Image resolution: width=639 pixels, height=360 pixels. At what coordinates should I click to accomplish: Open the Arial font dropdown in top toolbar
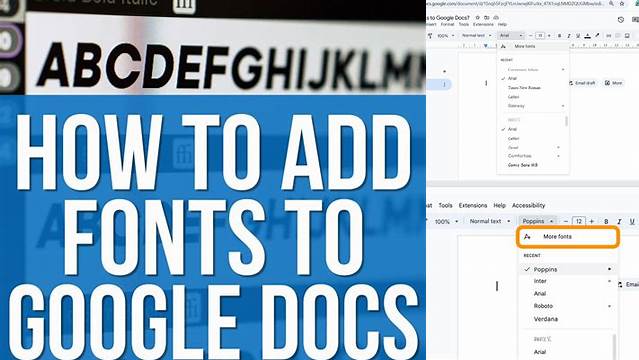point(511,36)
